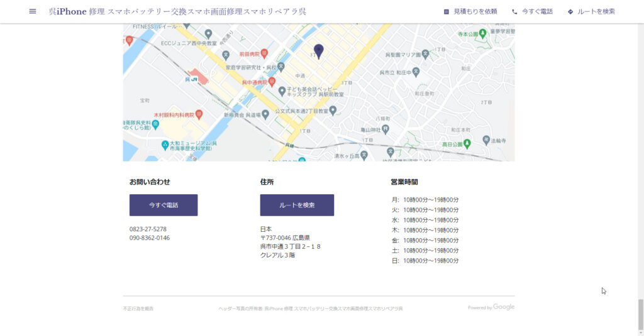Click the 新極真会 呉道場 marker
Screen dimensions: 644x336
point(265,114)
